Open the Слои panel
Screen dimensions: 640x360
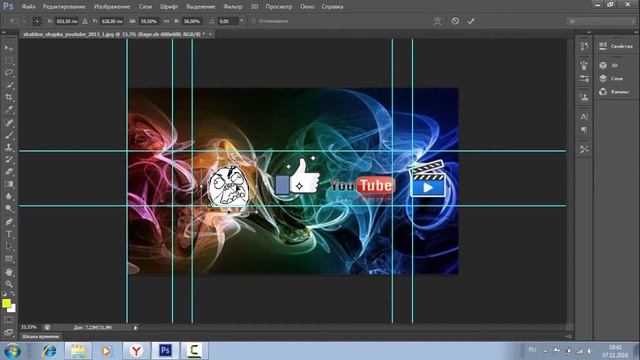[x=611, y=78]
